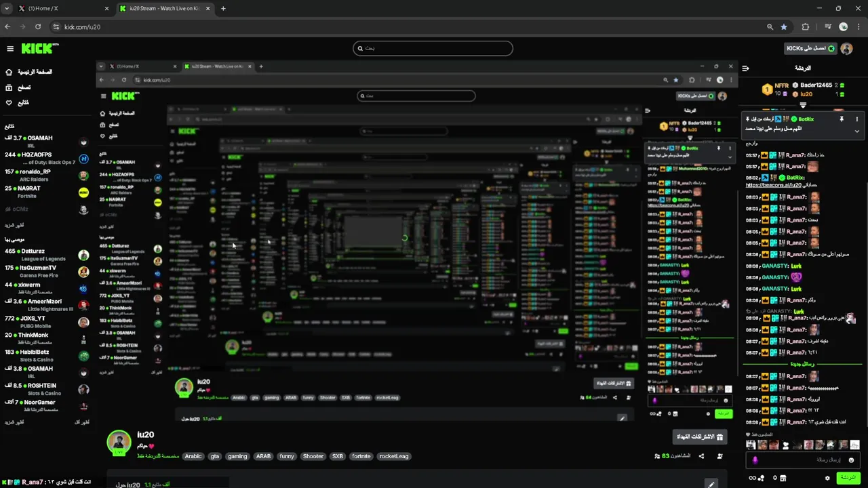868x488 pixels.
Task: Open the Browse sidebar item
Action: pos(18,87)
